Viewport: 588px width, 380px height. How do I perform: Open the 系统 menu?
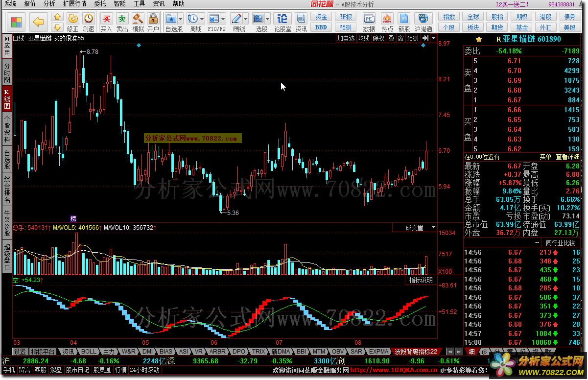[10, 4]
